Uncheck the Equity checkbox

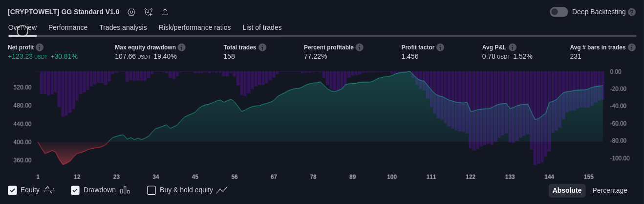(13, 190)
